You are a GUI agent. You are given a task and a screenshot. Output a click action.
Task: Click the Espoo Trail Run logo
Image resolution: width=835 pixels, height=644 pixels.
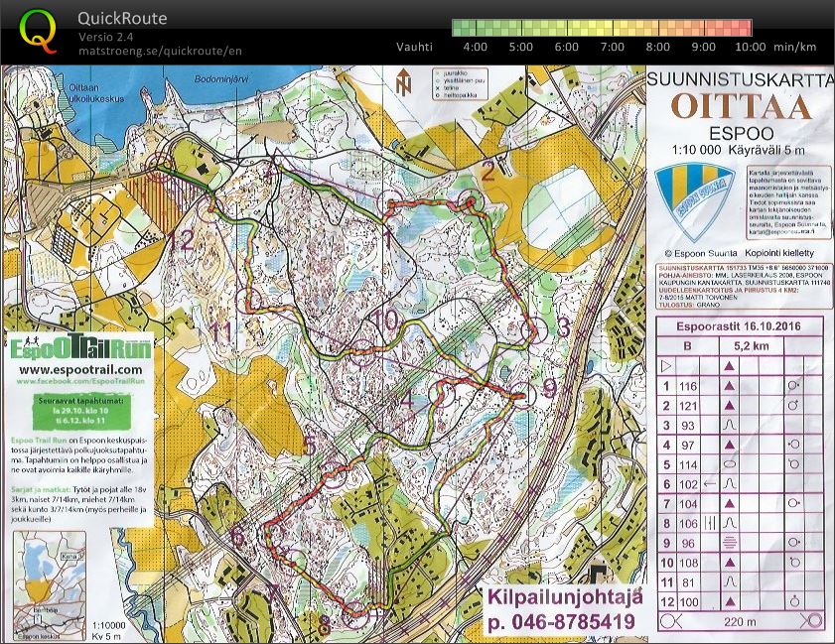(x=81, y=347)
